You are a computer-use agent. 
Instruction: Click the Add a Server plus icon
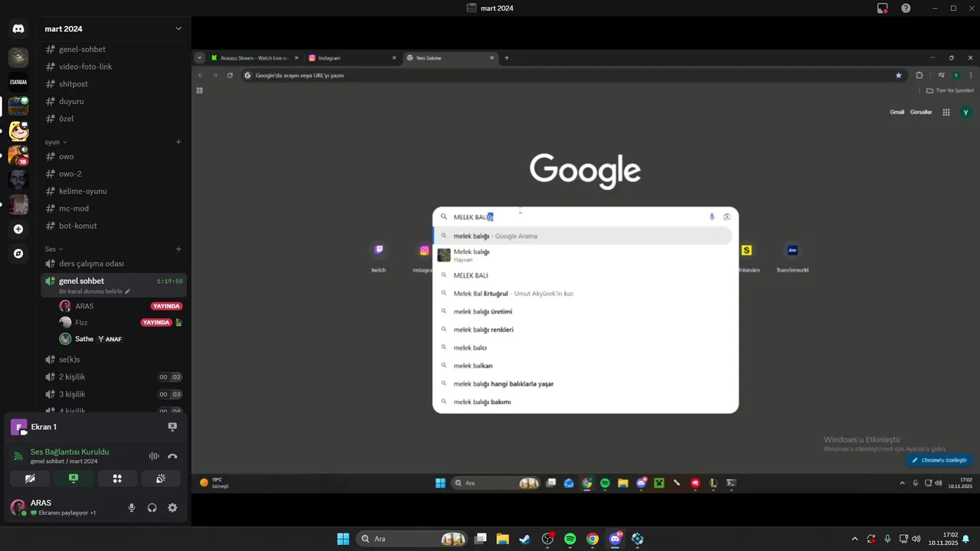tap(18, 229)
